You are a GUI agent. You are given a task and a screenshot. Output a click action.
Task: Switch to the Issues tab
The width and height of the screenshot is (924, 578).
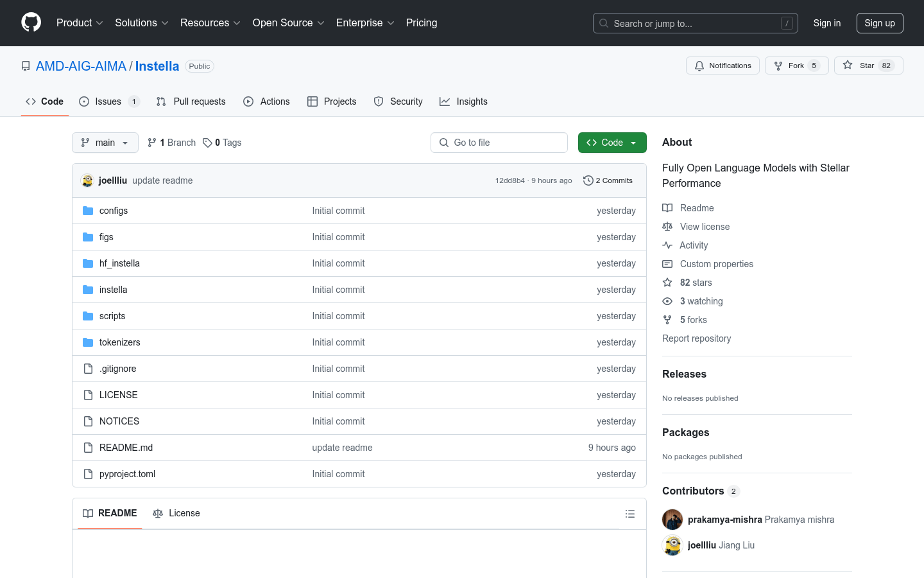click(x=109, y=101)
